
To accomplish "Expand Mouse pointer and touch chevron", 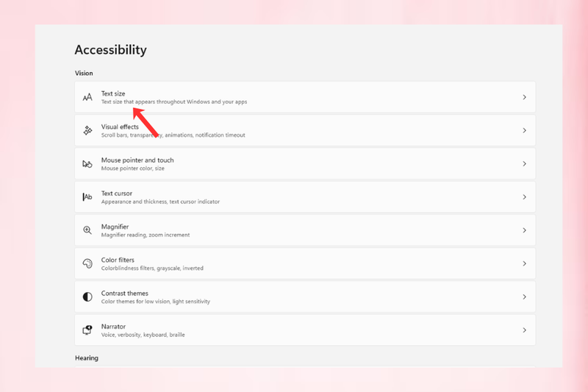I will click(x=524, y=164).
